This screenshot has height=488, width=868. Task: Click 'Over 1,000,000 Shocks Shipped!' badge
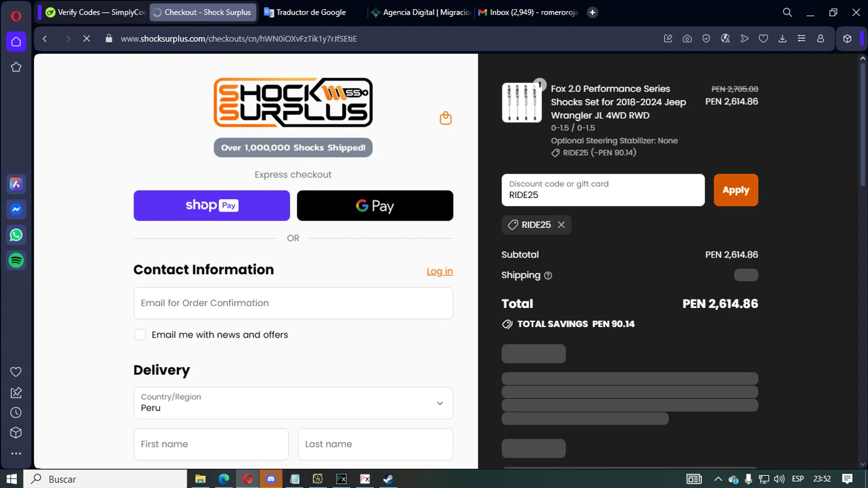[293, 148]
